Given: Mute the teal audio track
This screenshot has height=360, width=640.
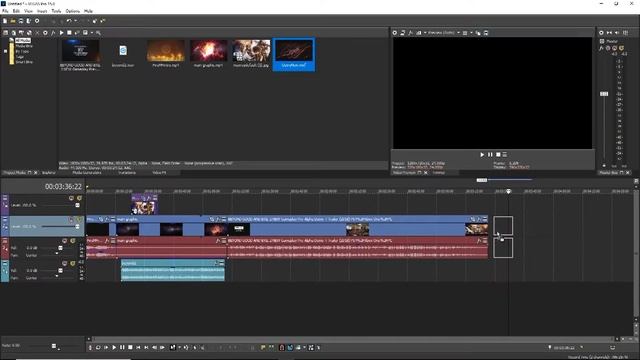Looking at the screenshot, I should 64,263.
